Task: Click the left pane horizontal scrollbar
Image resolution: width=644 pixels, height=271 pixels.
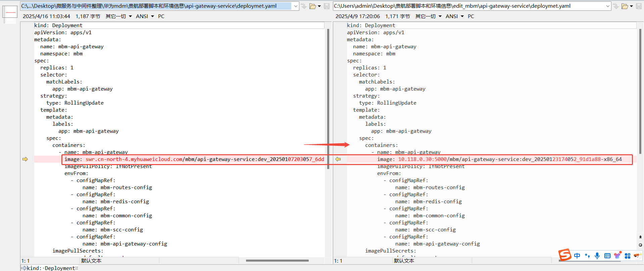Action: [277, 261]
